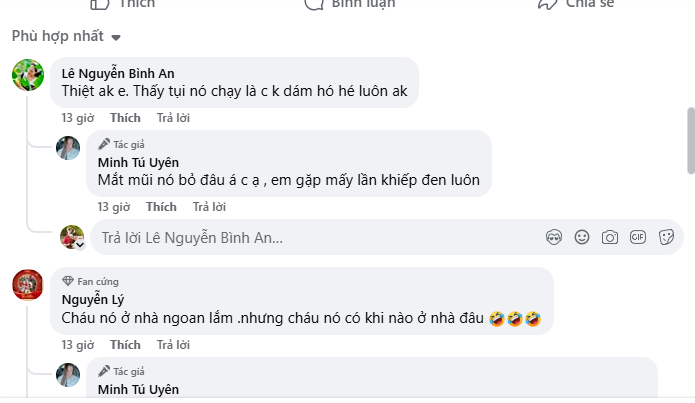This screenshot has height=403, width=695.
Task: Click the vertical scrollbar thumb
Action: 689,140
